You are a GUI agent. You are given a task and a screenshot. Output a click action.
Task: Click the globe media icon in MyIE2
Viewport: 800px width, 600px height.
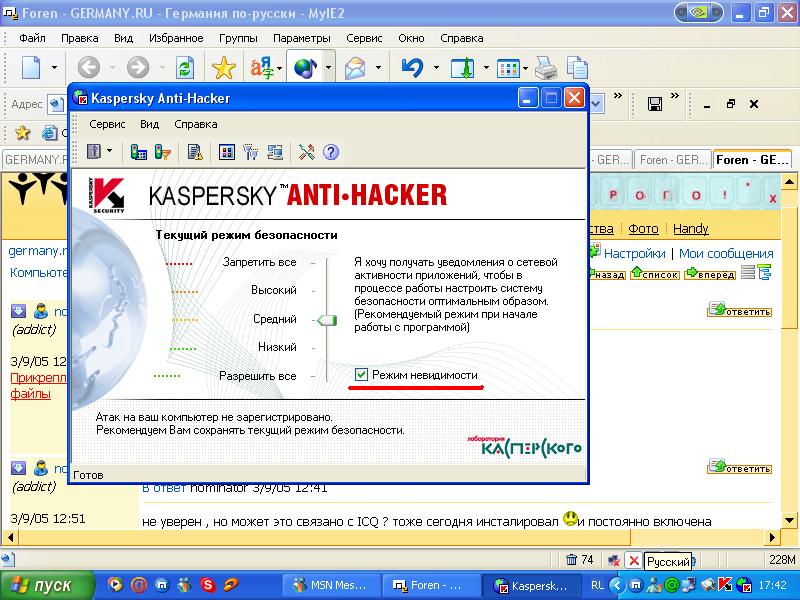[x=305, y=67]
